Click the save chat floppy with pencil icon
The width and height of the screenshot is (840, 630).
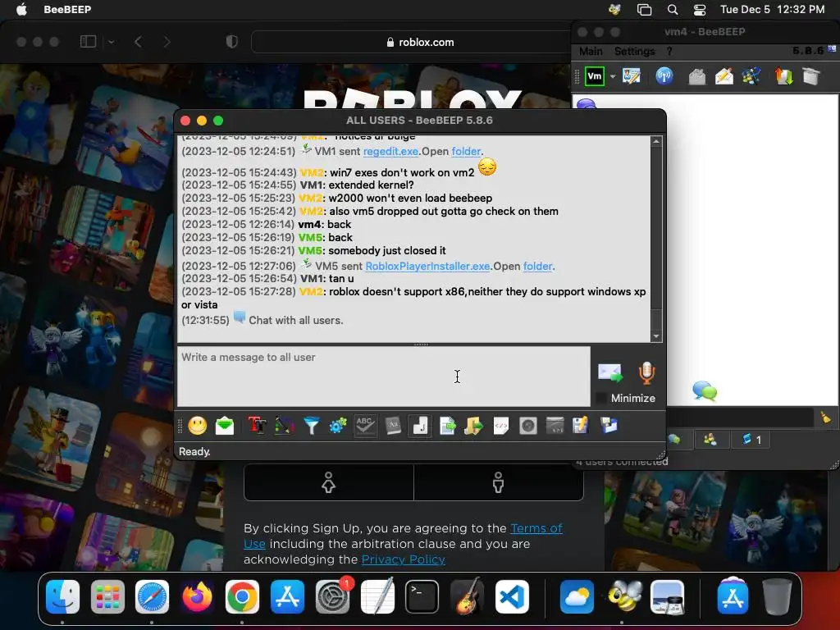click(581, 426)
